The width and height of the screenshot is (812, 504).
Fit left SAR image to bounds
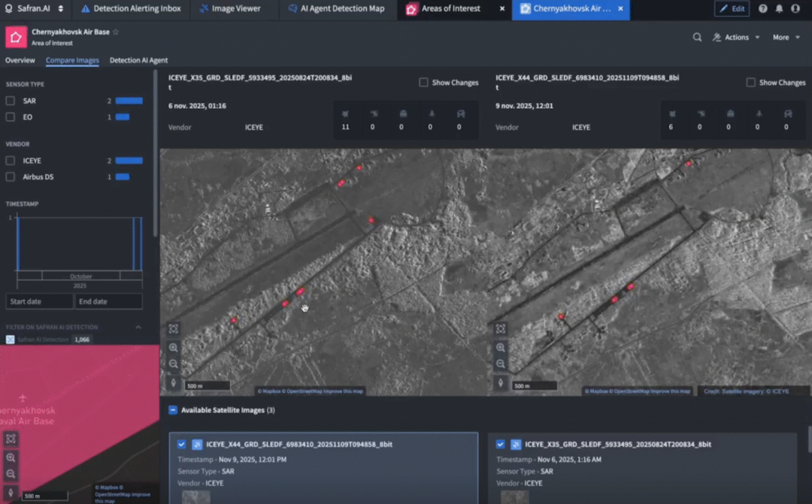[x=174, y=328]
